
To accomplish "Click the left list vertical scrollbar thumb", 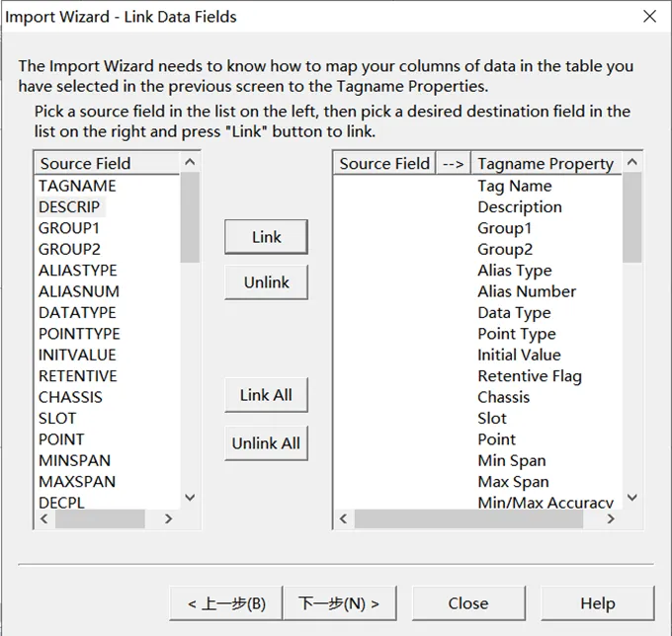I will pos(190,217).
